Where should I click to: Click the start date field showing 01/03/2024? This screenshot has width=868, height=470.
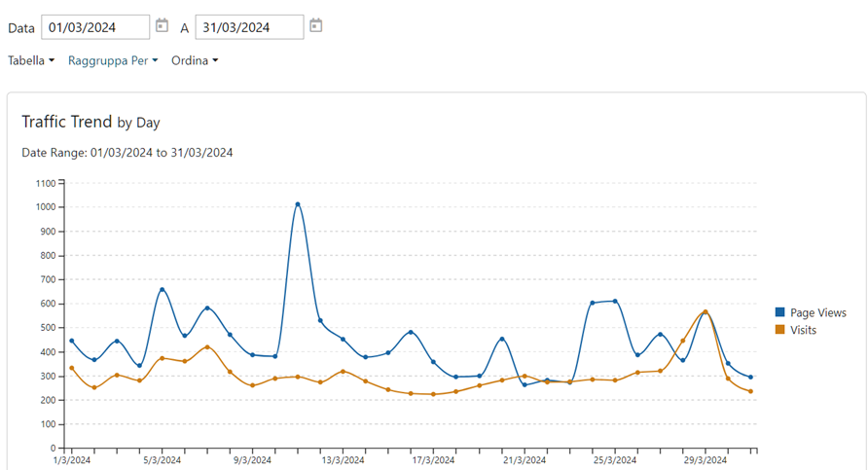[x=95, y=27]
